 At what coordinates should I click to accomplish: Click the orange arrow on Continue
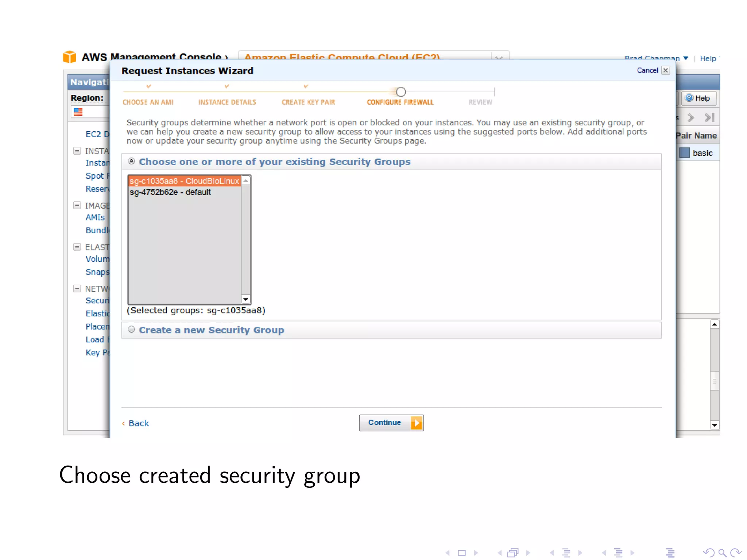pos(417,423)
